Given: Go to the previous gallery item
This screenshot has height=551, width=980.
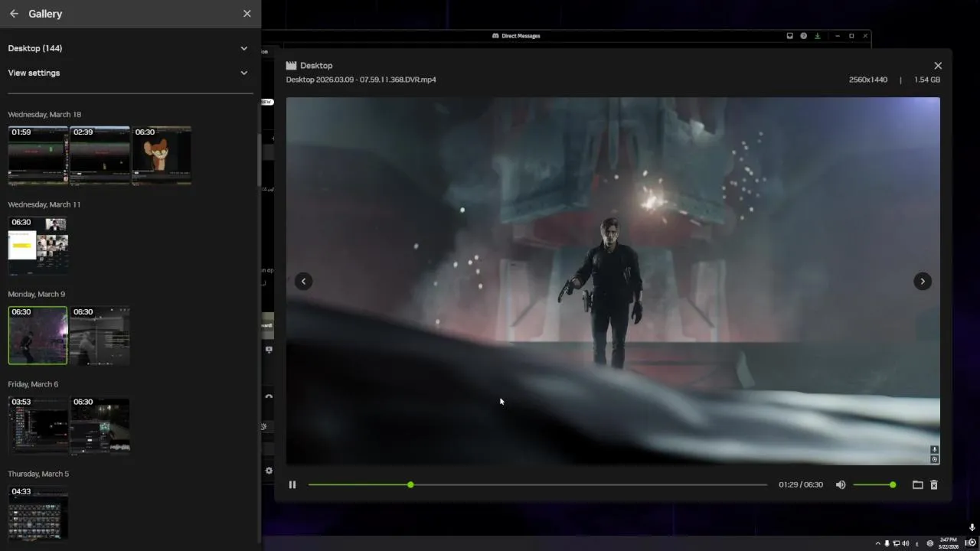Looking at the screenshot, I should [x=303, y=281].
